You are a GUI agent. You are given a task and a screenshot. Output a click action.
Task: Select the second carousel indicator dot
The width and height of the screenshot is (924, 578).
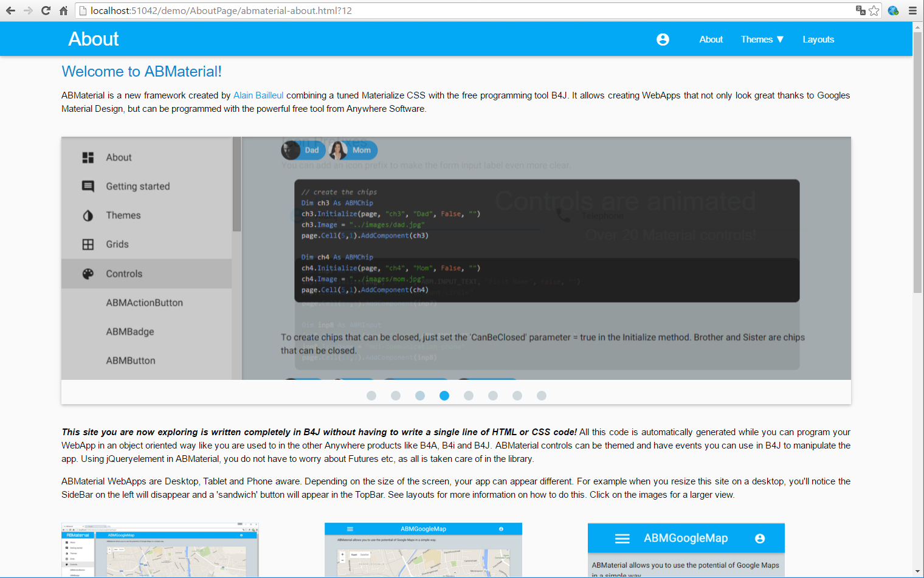396,396
